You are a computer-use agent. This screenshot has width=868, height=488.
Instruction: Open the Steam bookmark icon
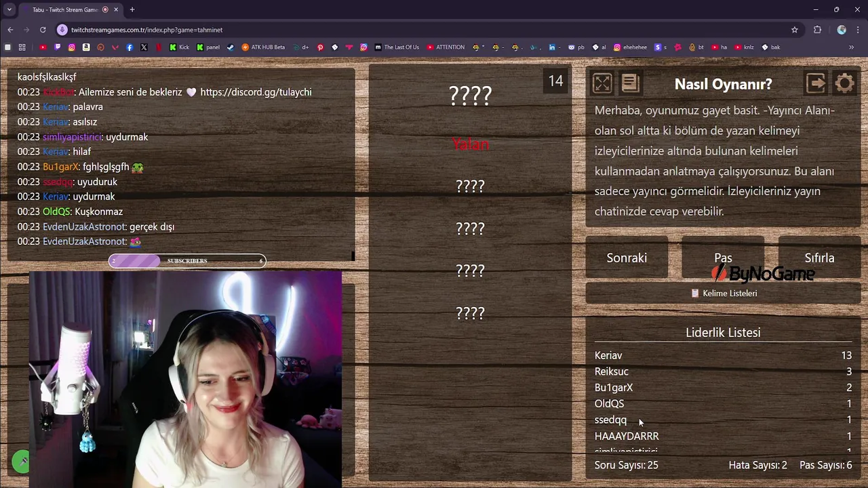pos(230,47)
